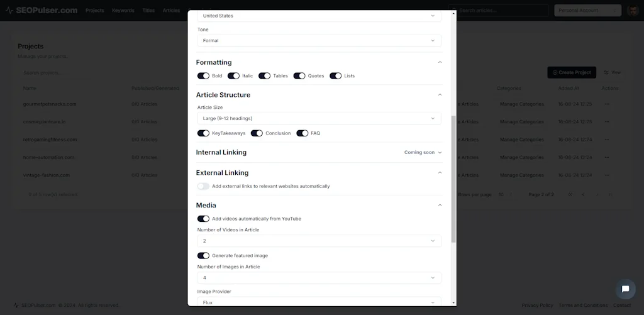Viewport: 644px width, 315px height.
Task: Open the Articles nav menu item
Action: tap(170, 11)
